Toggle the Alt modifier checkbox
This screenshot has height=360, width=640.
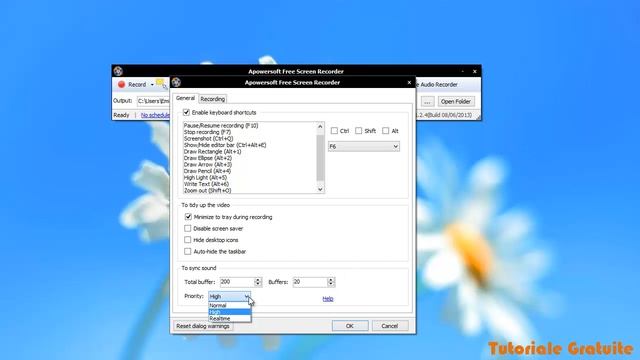coord(386,131)
